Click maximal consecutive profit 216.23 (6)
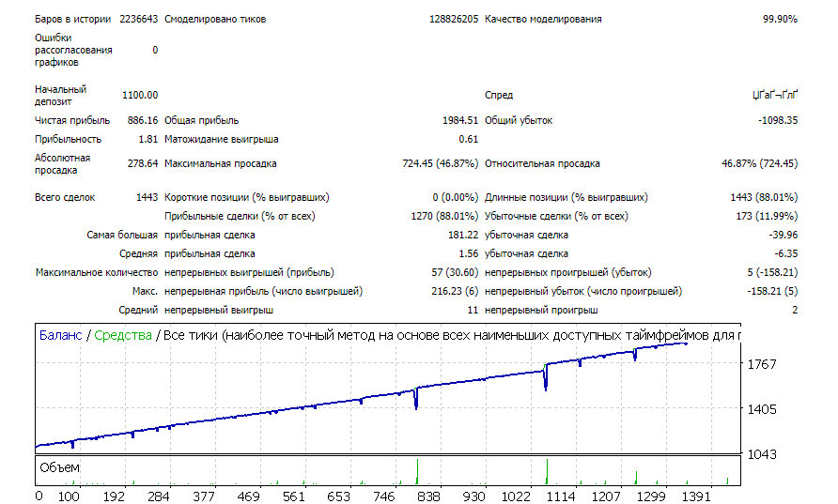 pyautogui.click(x=455, y=292)
